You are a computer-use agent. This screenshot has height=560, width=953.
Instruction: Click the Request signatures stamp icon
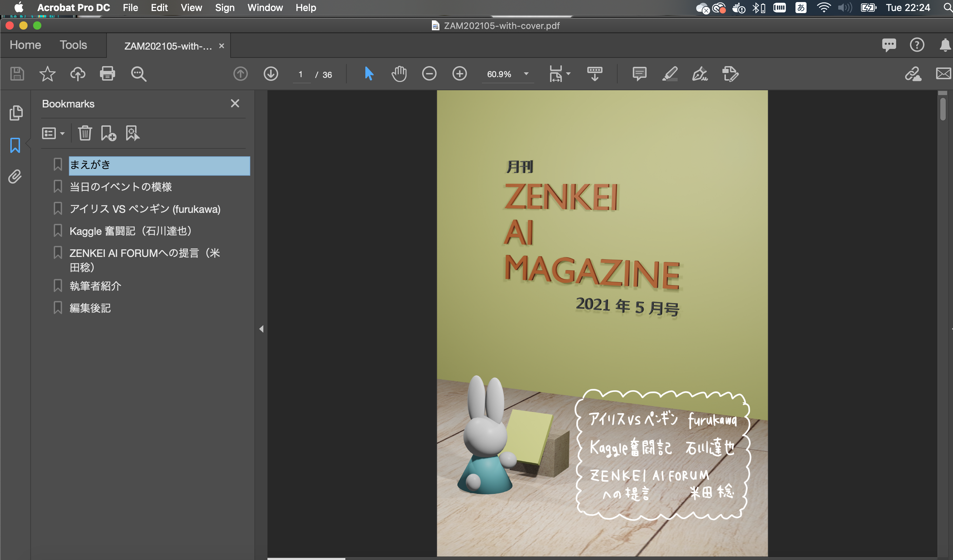(730, 74)
